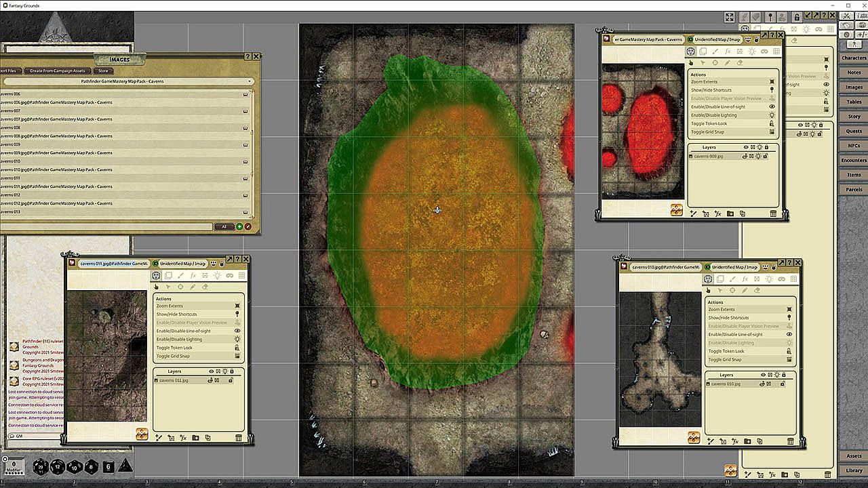
Task: Toggle Lighting in caverns 009 window
Action: click(x=733, y=115)
